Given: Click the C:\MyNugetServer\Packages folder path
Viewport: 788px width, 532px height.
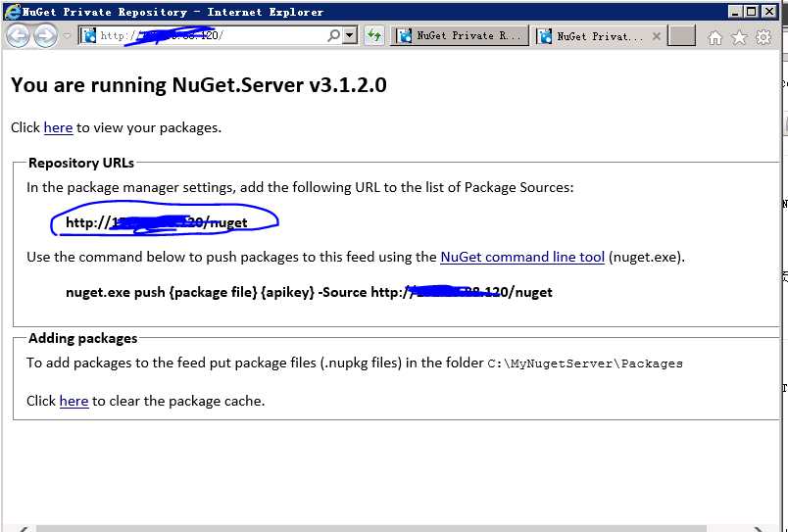Looking at the screenshot, I should [585, 363].
